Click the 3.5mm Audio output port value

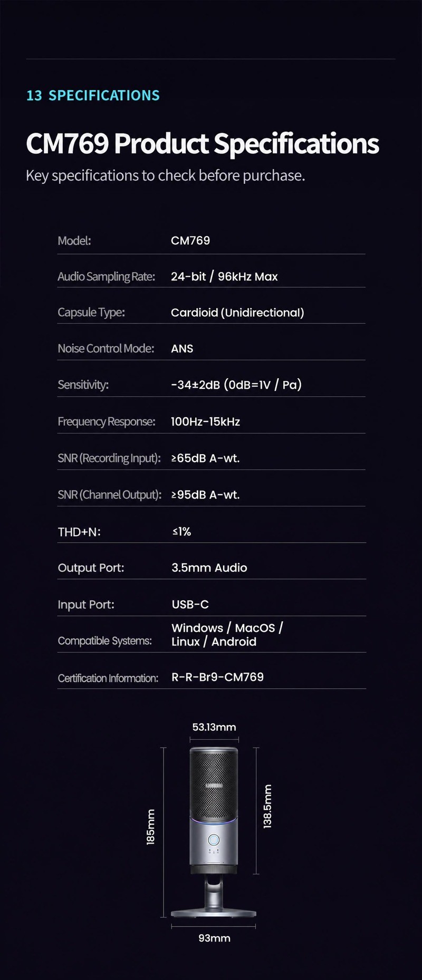tap(209, 567)
